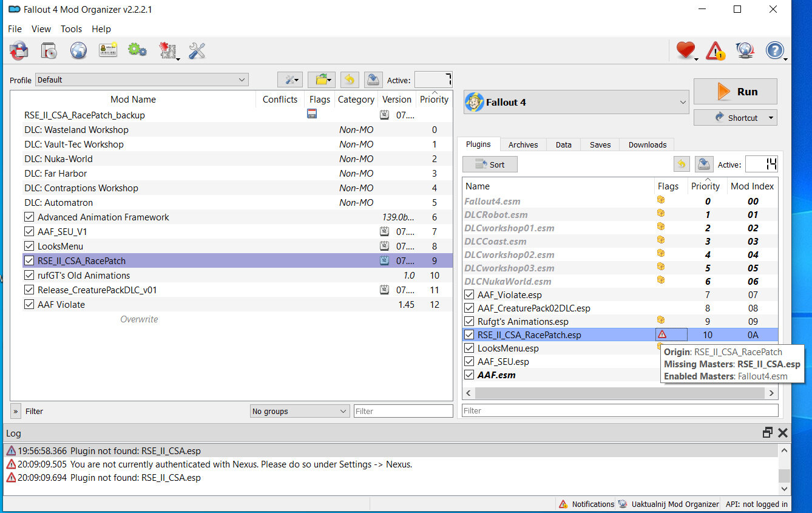Click create backup icon above the mod list

373,80
